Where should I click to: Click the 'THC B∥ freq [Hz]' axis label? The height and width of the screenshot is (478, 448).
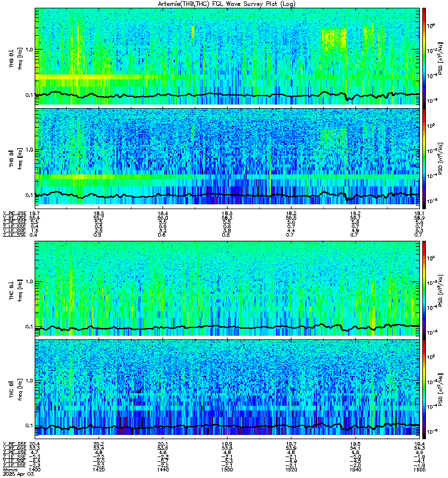(x=16, y=390)
